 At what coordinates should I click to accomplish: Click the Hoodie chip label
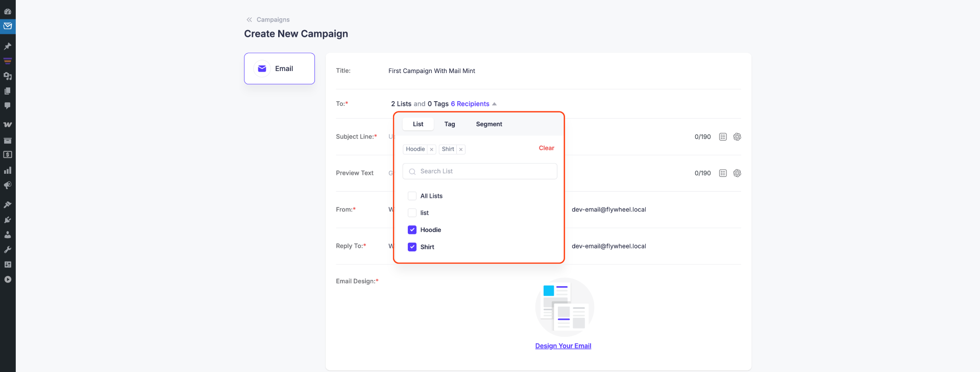(415, 149)
